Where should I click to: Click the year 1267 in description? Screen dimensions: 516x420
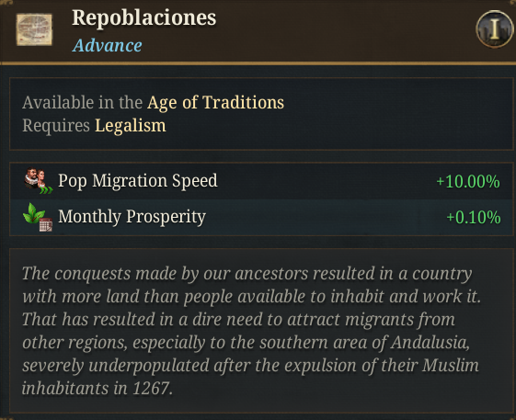(153, 389)
